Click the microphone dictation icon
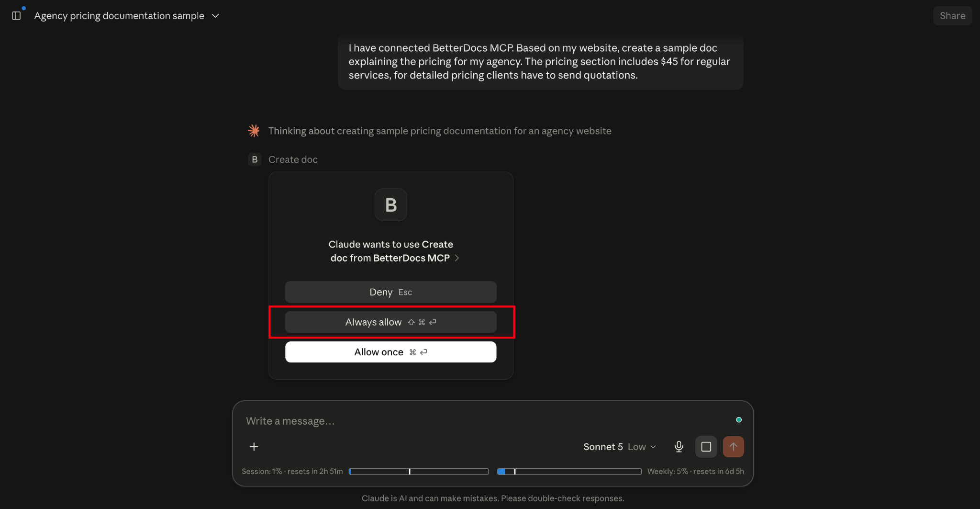980x509 pixels. pos(679,447)
